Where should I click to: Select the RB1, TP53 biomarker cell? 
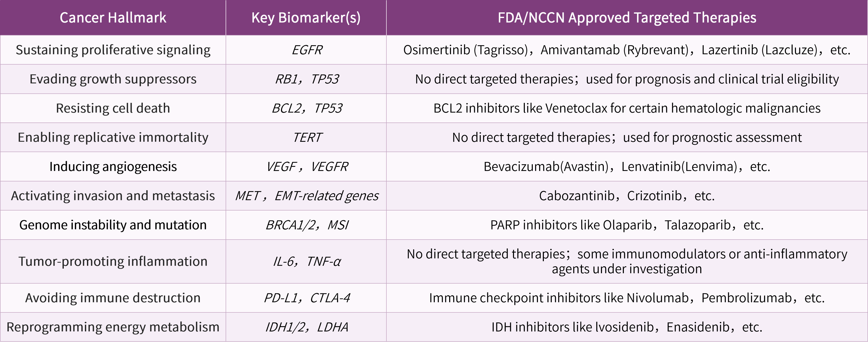(306, 79)
